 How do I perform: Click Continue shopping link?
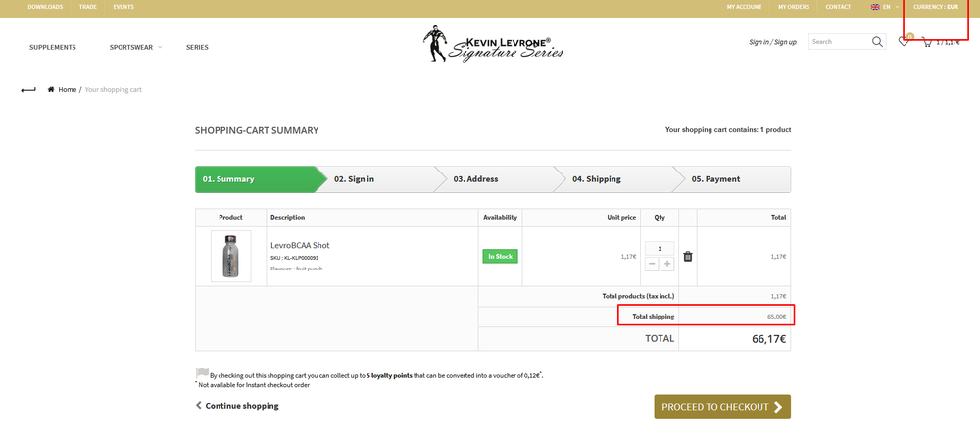237,406
